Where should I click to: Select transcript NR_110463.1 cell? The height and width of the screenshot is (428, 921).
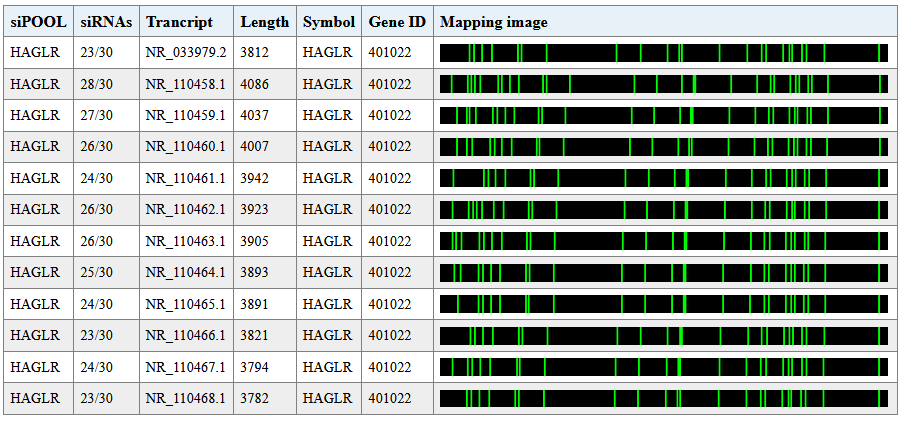(x=186, y=241)
